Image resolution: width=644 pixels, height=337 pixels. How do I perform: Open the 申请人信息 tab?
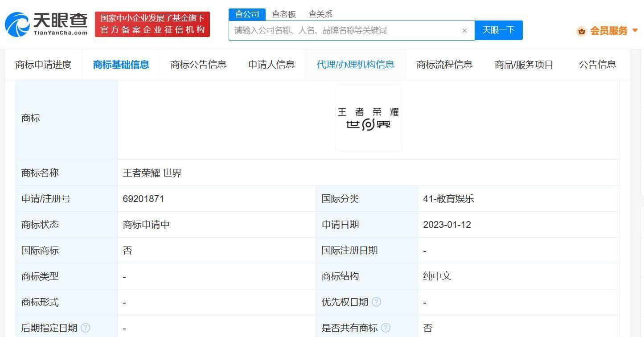pos(271,65)
